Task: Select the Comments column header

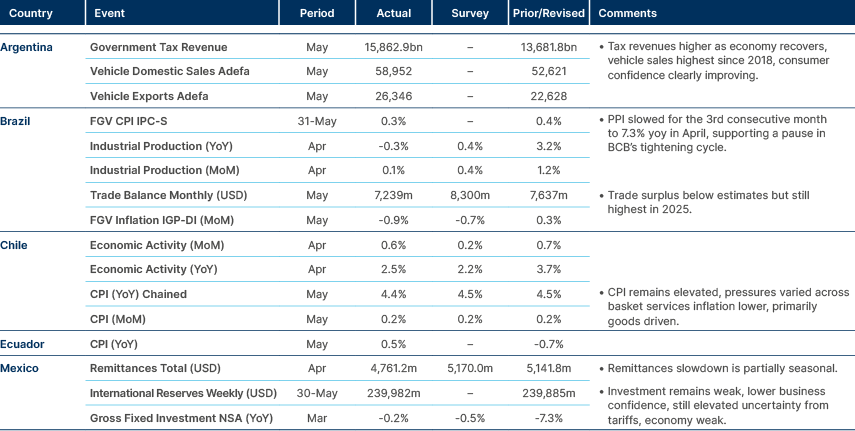Action: (627, 14)
